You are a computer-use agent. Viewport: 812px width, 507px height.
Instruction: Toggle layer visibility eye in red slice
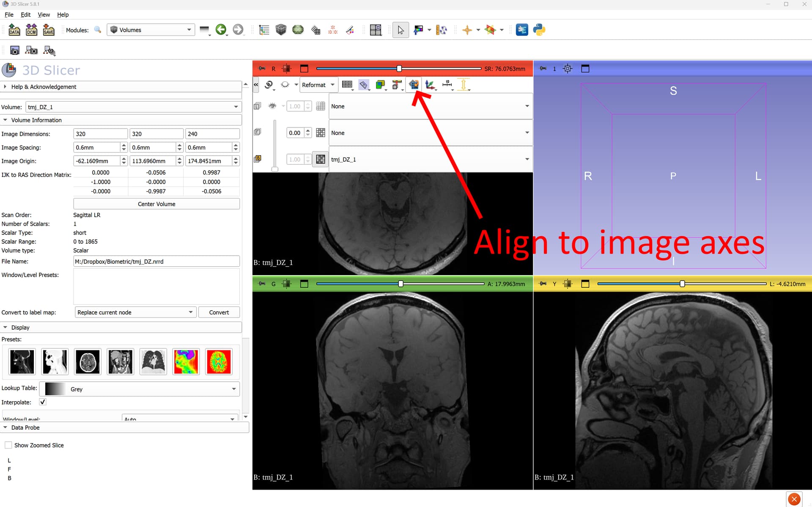click(x=272, y=106)
